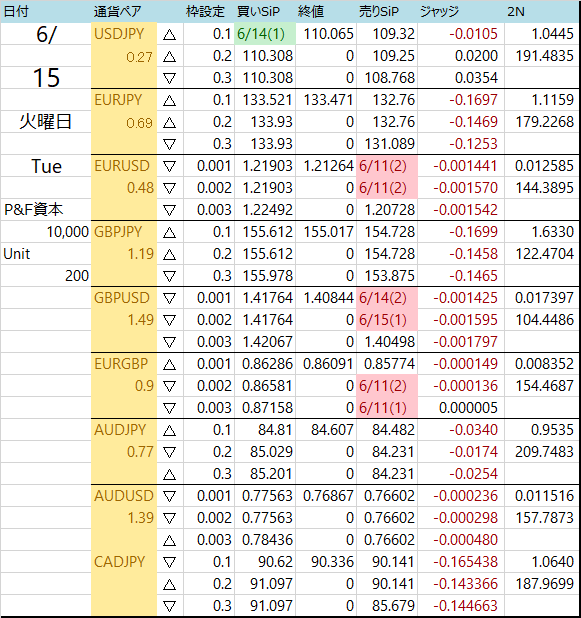The width and height of the screenshot is (581, 618).
Task: Select the 2N column header
Action: [x=516, y=11]
